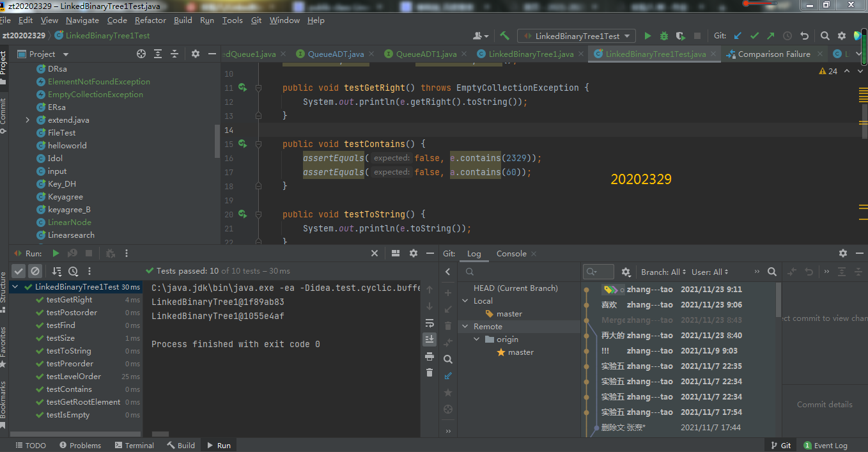868x452 pixels.
Task: Open the Refactor menu
Action: [150, 20]
